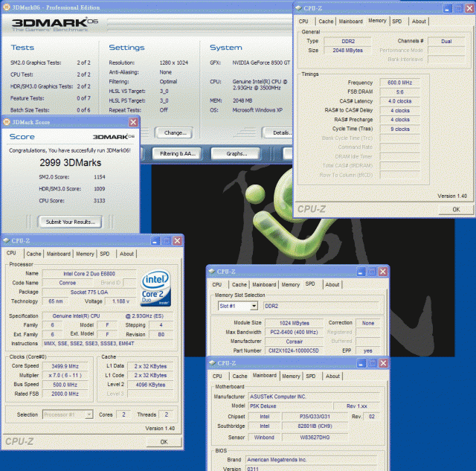This screenshot has width=476, height=471.
Task: Click the 1280 x 1024 resolution value
Action: pos(173,63)
